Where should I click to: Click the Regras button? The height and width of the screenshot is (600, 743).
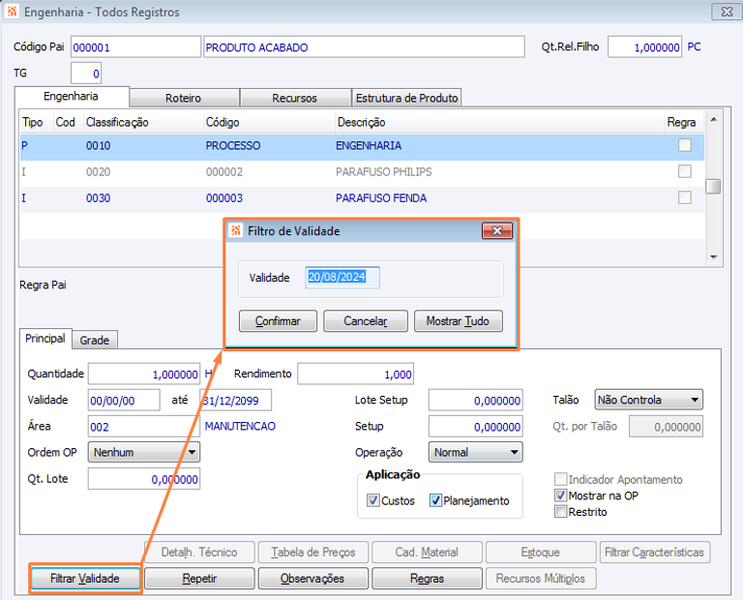(x=427, y=578)
